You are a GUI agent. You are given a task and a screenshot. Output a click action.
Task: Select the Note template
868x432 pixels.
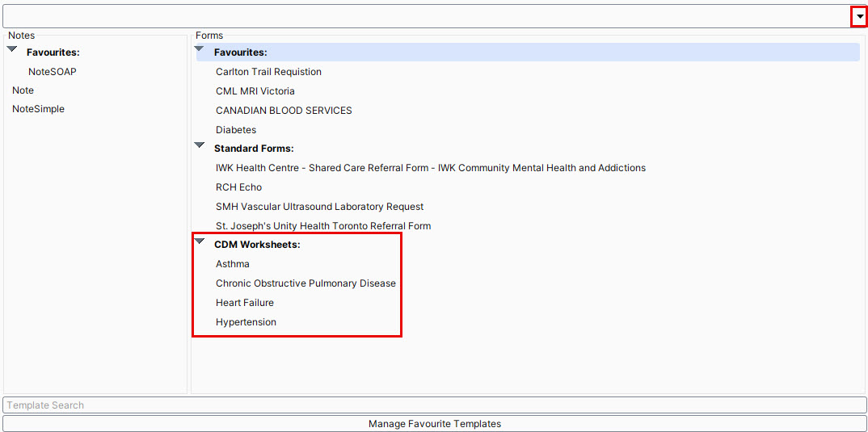pyautogui.click(x=23, y=90)
